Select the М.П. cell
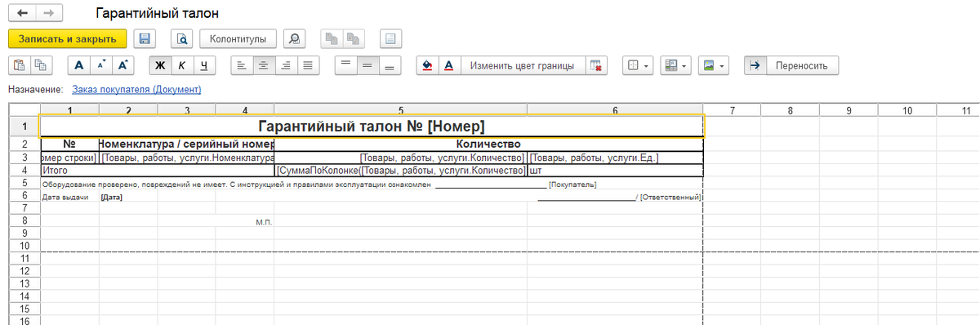 pos(245,222)
